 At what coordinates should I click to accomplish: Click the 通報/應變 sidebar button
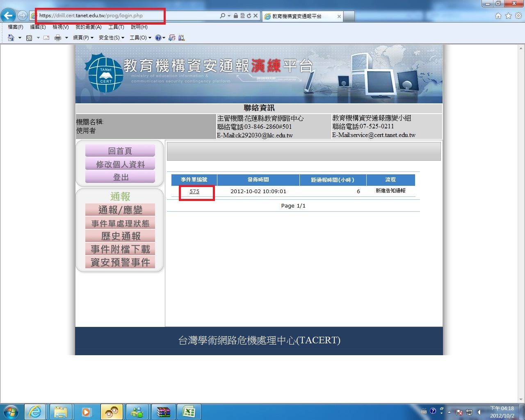pyautogui.click(x=120, y=210)
